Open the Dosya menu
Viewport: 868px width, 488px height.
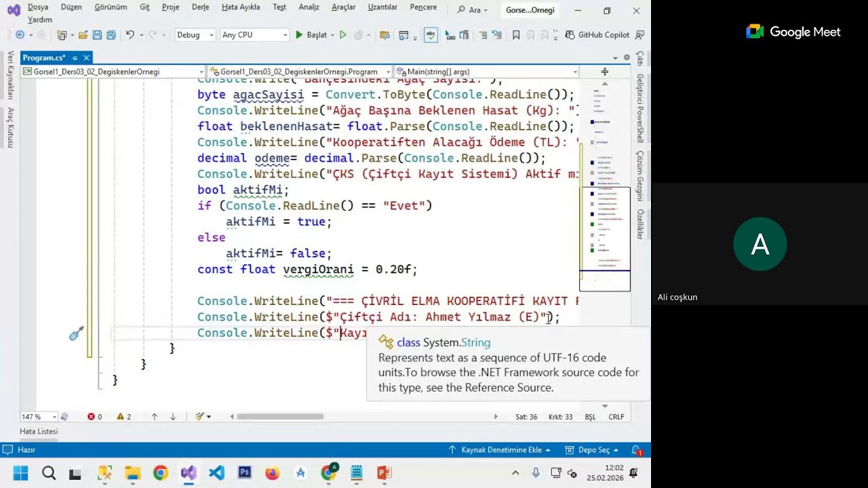pyautogui.click(x=38, y=7)
